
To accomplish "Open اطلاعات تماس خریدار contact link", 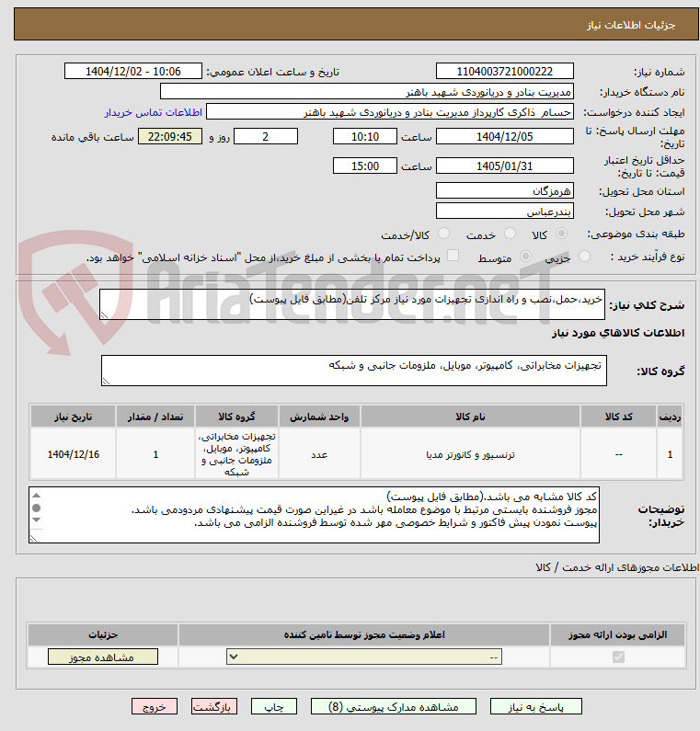I will 153,112.
